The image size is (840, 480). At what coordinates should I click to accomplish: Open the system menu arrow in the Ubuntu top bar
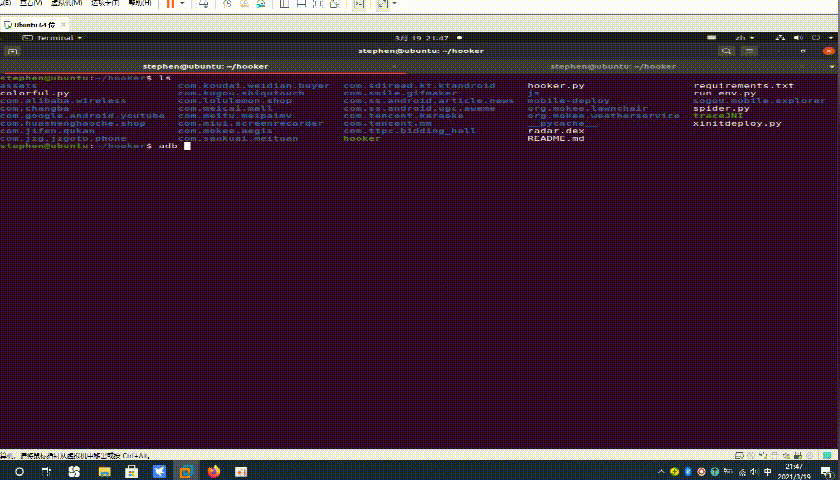point(832,38)
